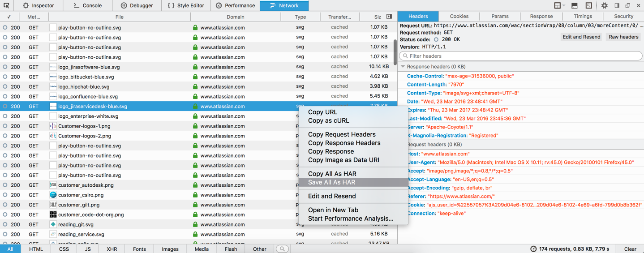Open the network search magnifier button

coord(282,249)
